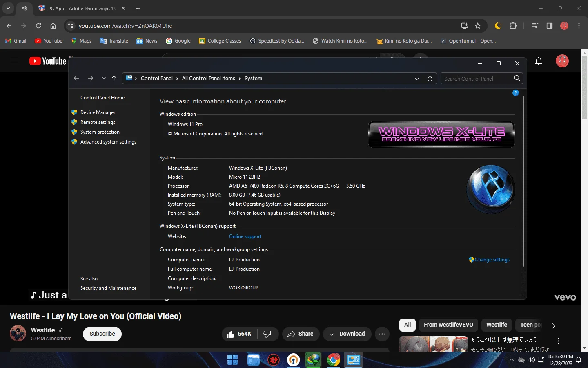Expand chevron after 'Control Panel' breadcrumb

pyautogui.click(x=177, y=79)
